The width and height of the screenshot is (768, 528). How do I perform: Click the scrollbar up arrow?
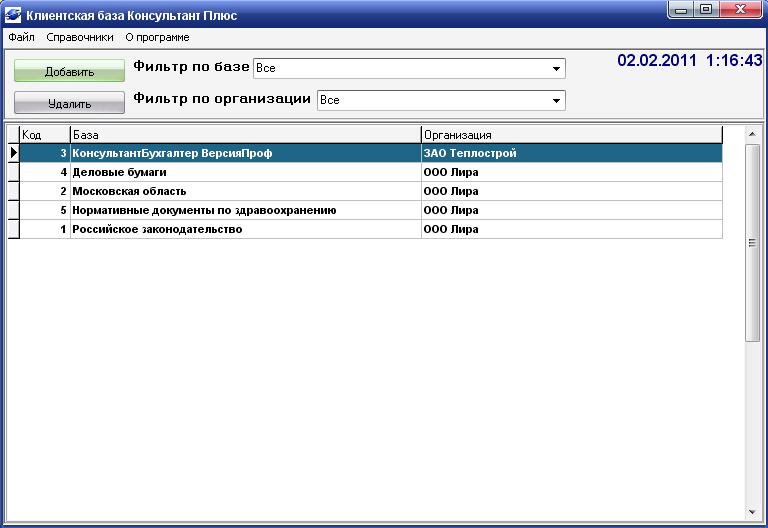coord(752,134)
